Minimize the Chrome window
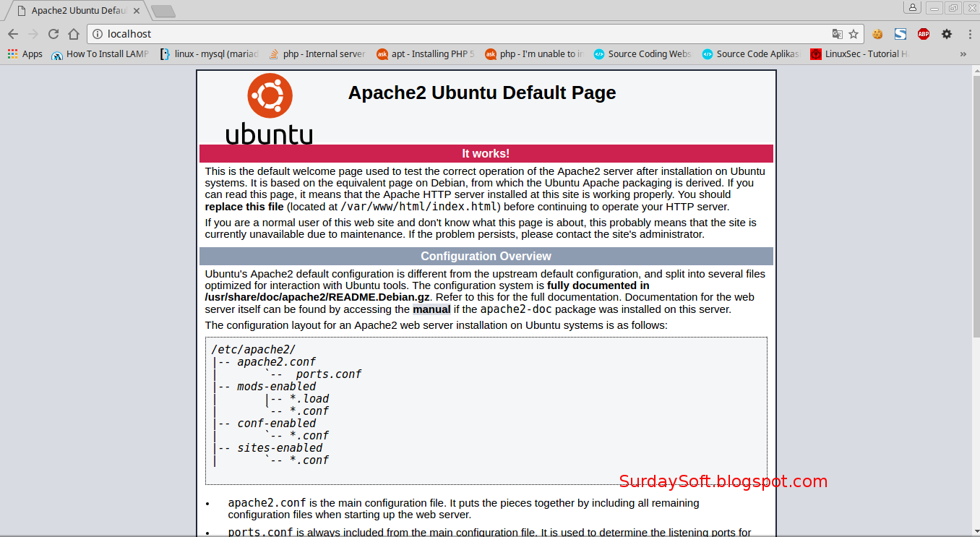 [x=935, y=8]
